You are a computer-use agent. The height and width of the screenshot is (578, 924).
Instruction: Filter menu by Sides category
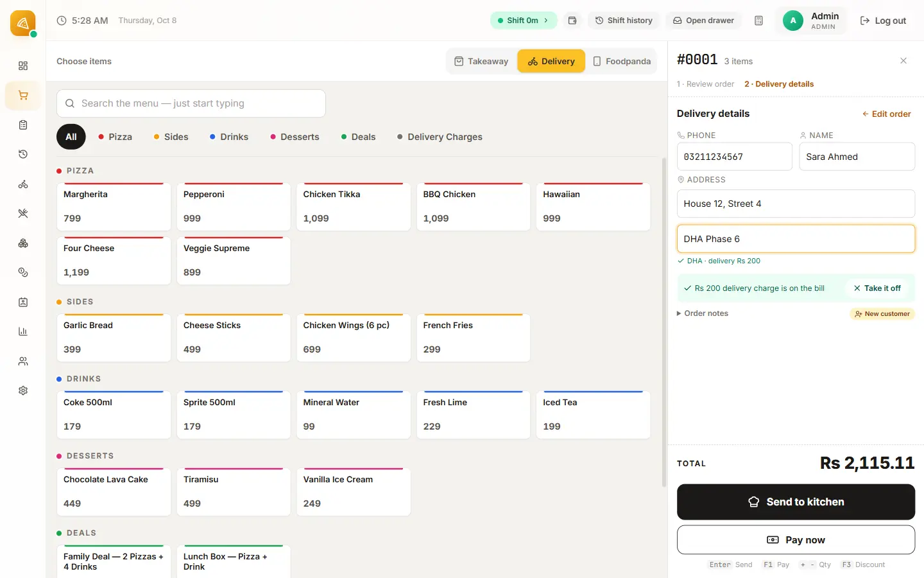[x=171, y=137]
